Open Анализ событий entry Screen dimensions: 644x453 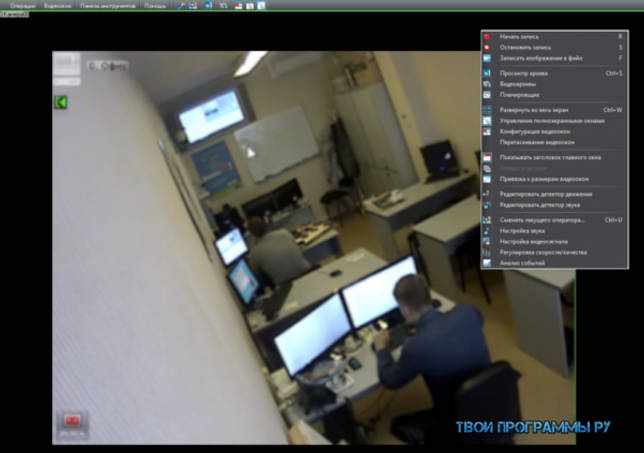tap(554, 263)
